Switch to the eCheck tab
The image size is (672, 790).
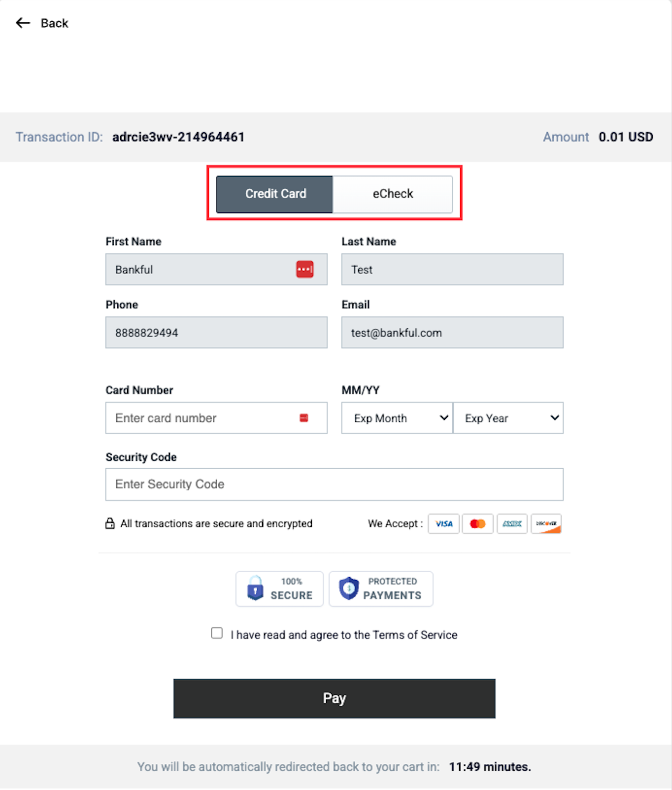pos(393,194)
